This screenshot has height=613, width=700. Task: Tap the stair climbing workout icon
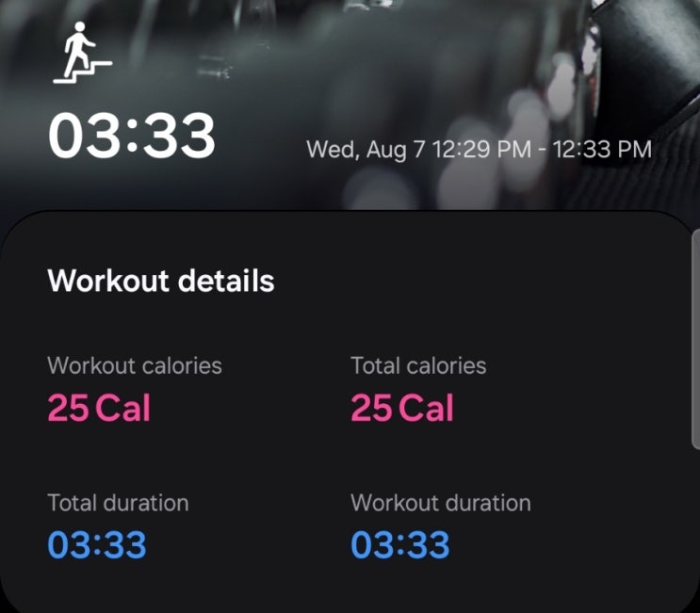[x=81, y=54]
